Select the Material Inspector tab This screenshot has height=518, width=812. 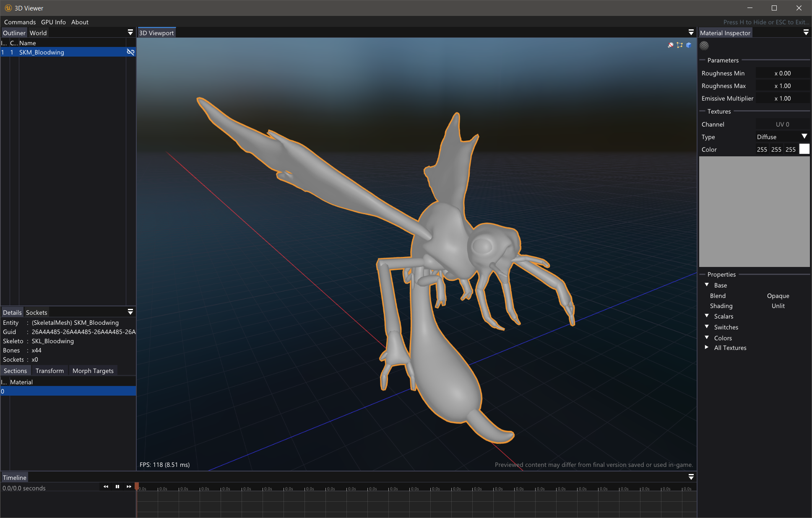tap(725, 33)
